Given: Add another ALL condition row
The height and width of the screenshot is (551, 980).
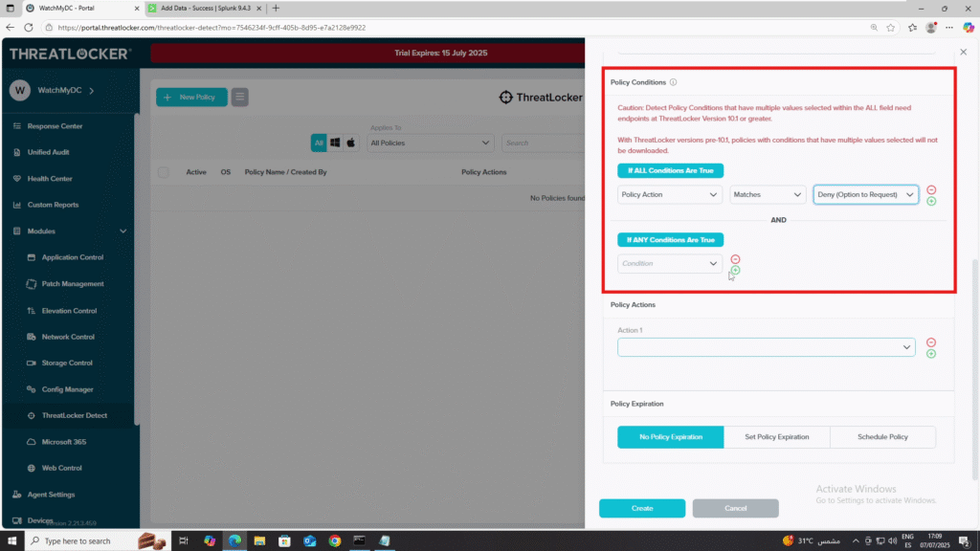Looking at the screenshot, I should point(931,201).
